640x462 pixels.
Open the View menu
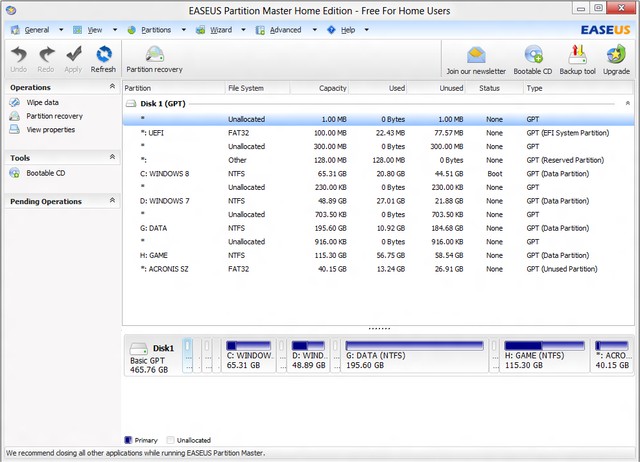pyautogui.click(x=95, y=30)
